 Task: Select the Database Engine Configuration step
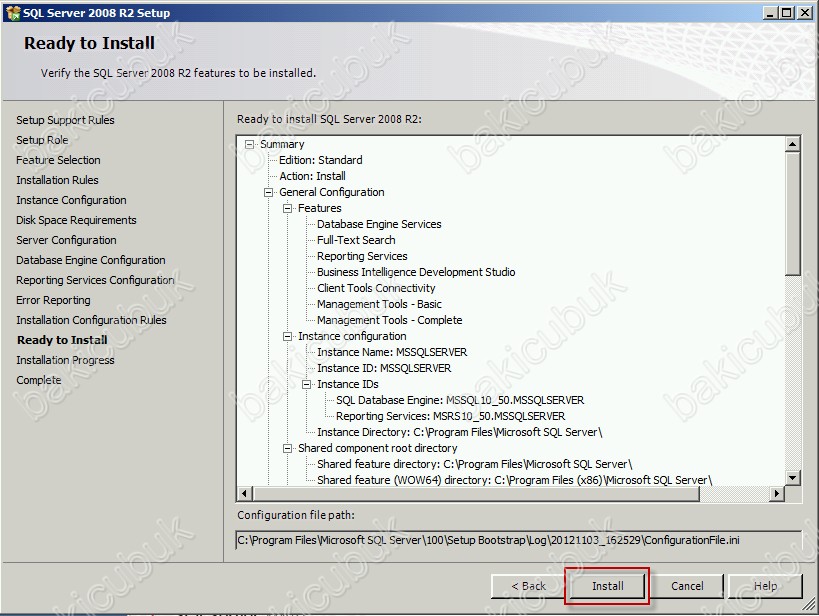coord(91,260)
